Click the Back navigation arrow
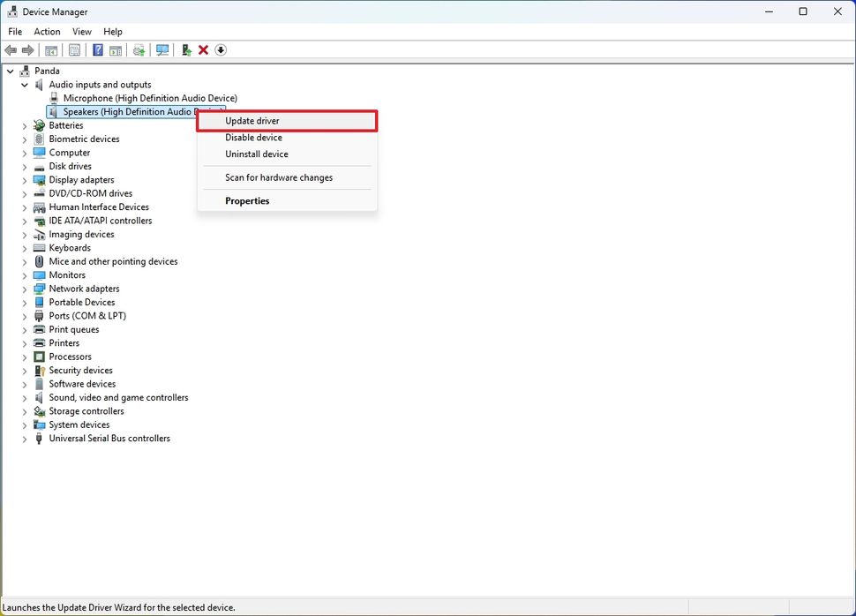 tap(11, 49)
